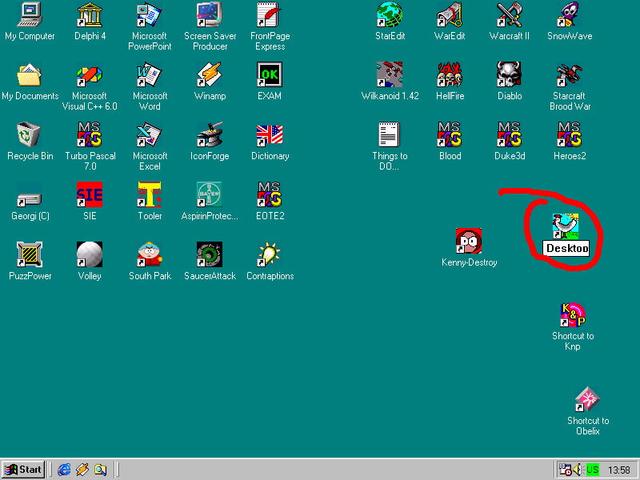
Task: Select the Shortcut to Knp icon
Action: coord(573,314)
